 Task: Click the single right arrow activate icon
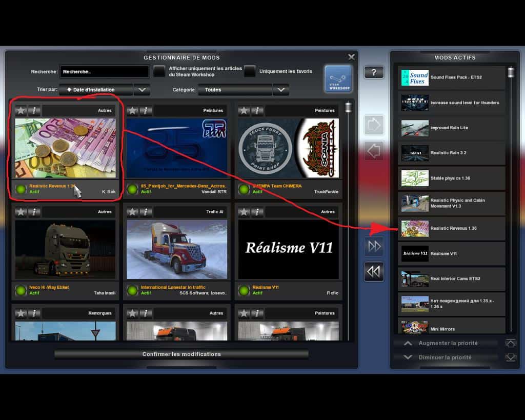pyautogui.click(x=374, y=125)
